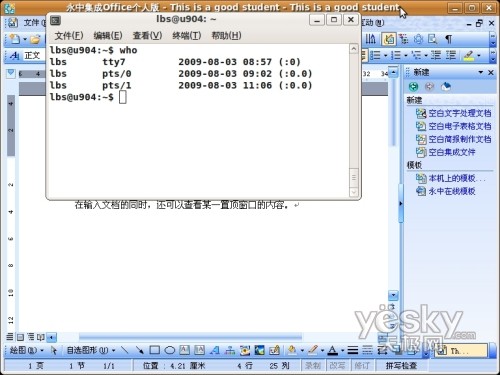Click the 正文 style combo box

click(x=34, y=55)
